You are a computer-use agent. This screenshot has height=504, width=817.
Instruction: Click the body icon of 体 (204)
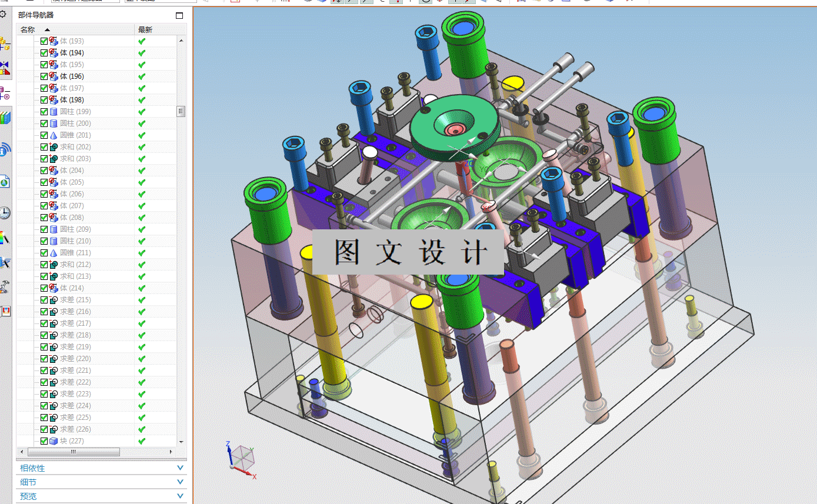coord(54,171)
